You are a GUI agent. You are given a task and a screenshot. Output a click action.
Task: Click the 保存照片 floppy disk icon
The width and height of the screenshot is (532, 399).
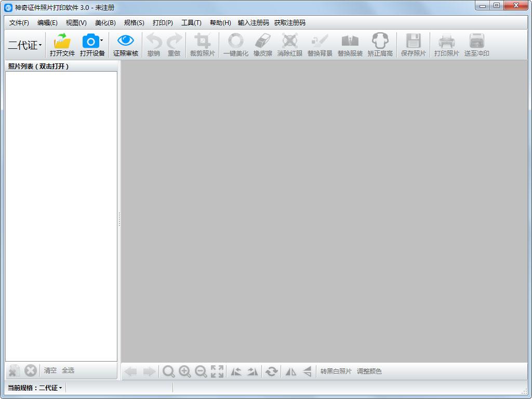click(413, 41)
